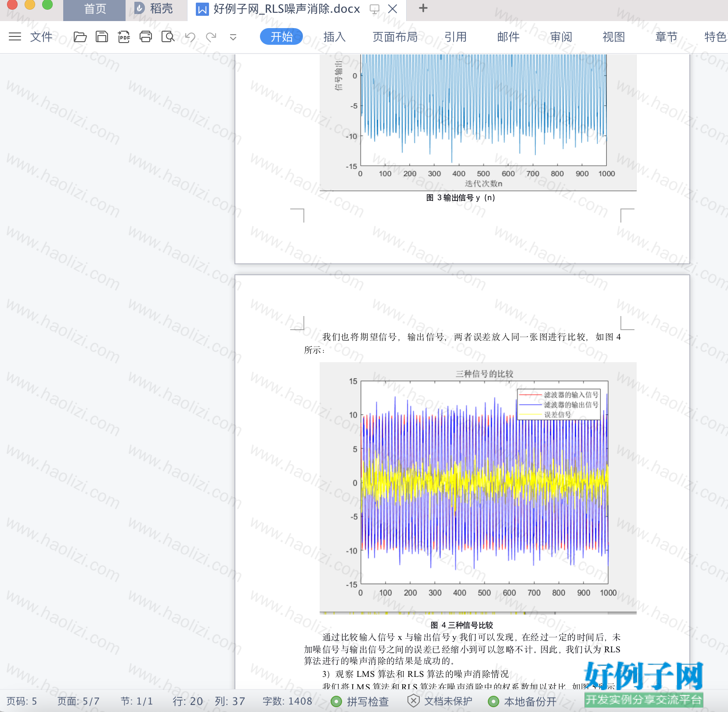Select the 开始 ribbon tab

pos(281,36)
